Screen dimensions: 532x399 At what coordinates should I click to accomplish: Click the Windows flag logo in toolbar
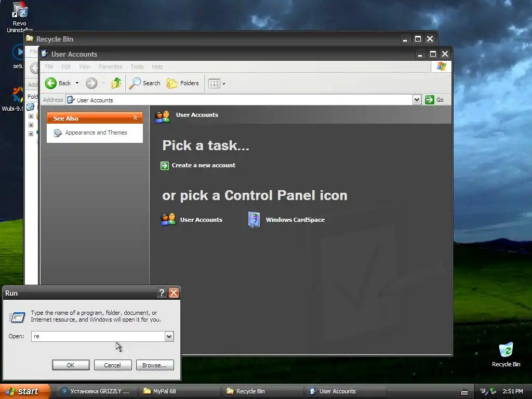pyautogui.click(x=442, y=66)
